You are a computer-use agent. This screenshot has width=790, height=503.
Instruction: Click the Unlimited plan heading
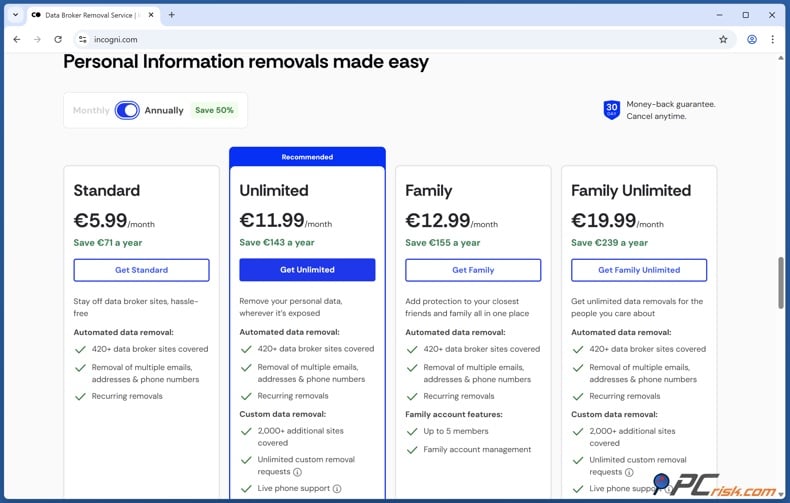274,191
